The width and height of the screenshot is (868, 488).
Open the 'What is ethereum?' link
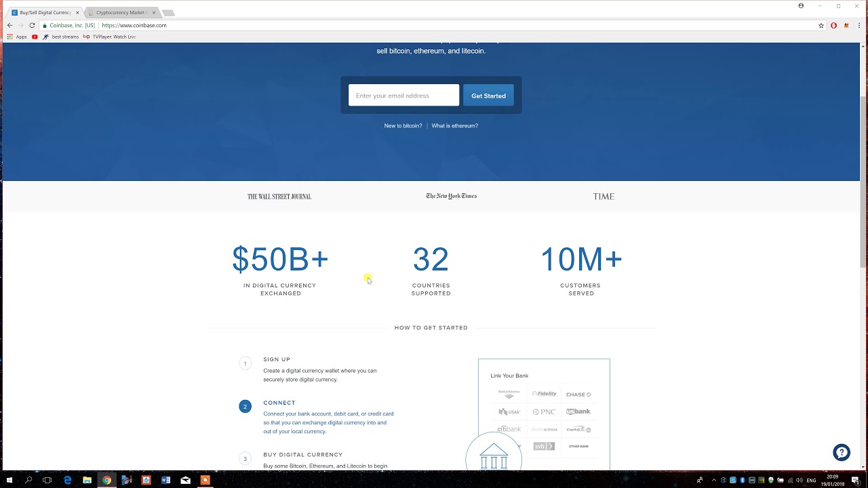click(455, 125)
